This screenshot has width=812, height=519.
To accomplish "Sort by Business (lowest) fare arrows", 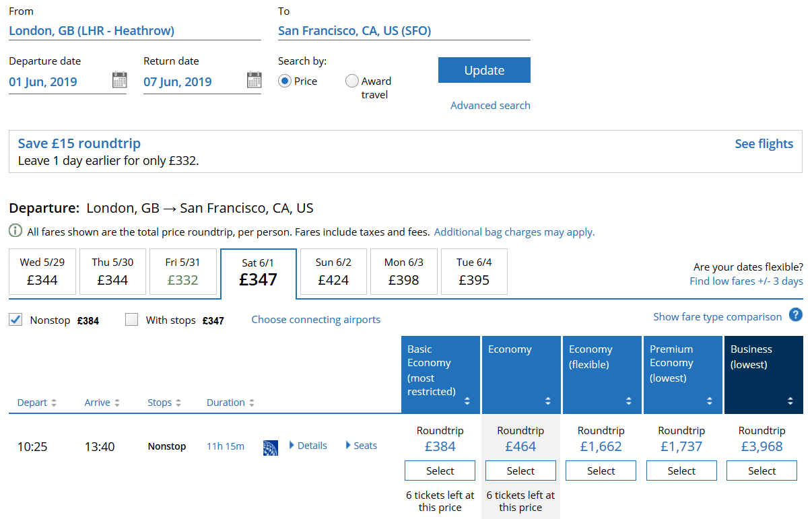I will (x=790, y=401).
